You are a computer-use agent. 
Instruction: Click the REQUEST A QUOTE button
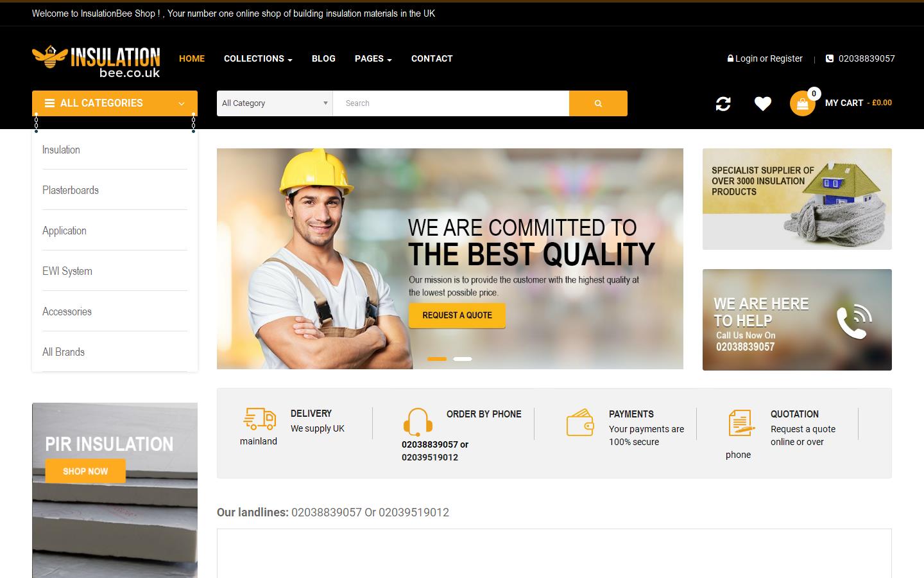[456, 315]
